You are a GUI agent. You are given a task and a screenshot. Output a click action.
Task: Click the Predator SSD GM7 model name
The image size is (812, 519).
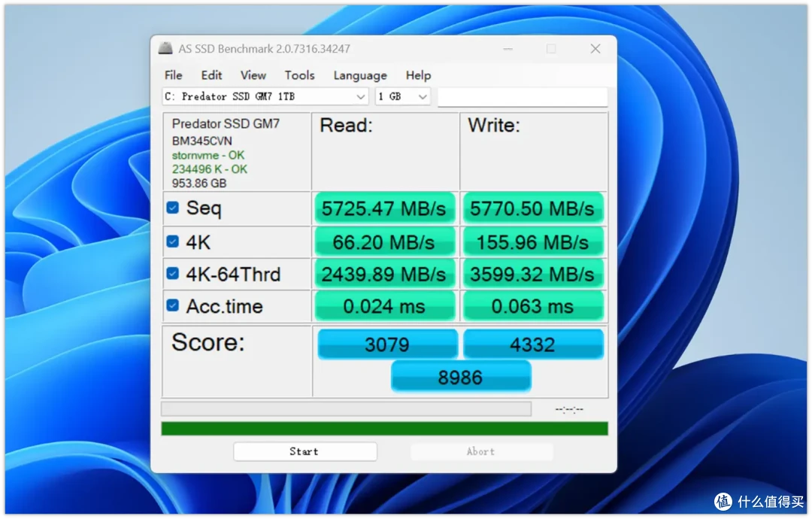click(226, 124)
